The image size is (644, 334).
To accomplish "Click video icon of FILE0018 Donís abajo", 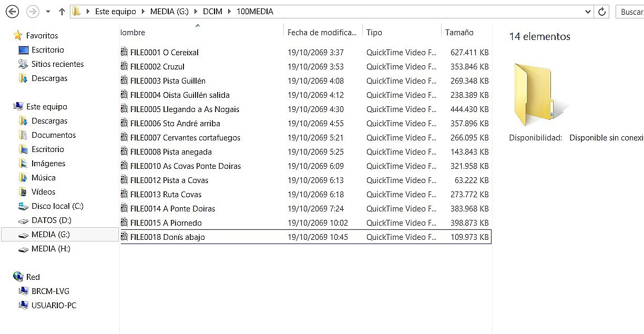I will pos(125,237).
